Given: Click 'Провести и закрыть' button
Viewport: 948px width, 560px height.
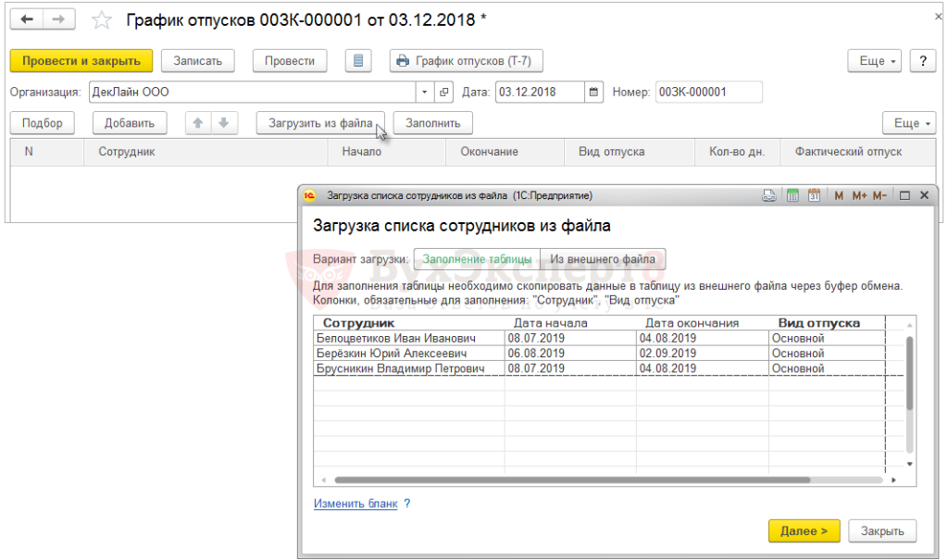Looking at the screenshot, I should [x=81, y=61].
